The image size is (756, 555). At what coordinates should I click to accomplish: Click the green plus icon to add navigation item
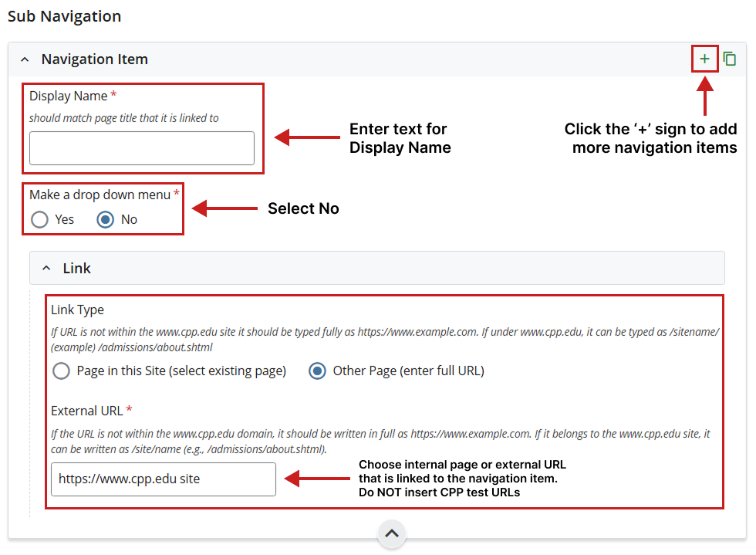coord(704,59)
